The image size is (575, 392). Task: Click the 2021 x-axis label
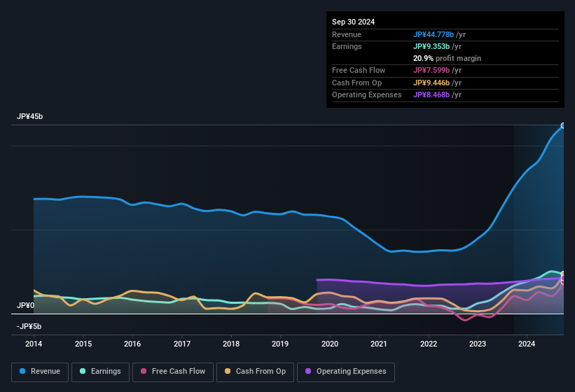379,344
